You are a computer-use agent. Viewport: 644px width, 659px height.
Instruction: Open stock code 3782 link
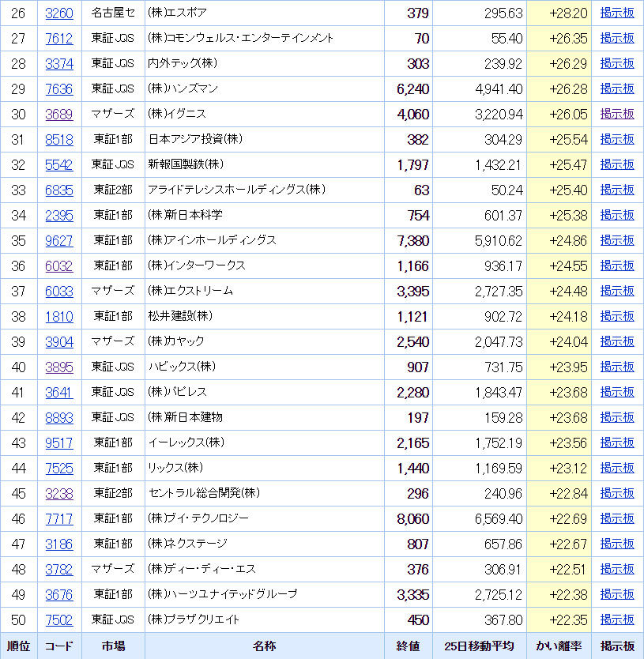tap(59, 570)
